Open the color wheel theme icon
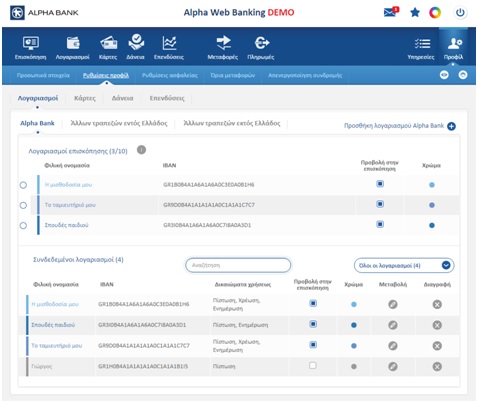The width and height of the screenshot is (478, 403). tap(435, 13)
